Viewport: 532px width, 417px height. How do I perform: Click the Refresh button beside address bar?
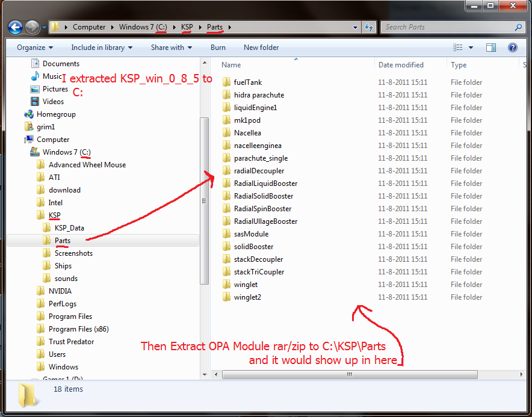tap(369, 27)
